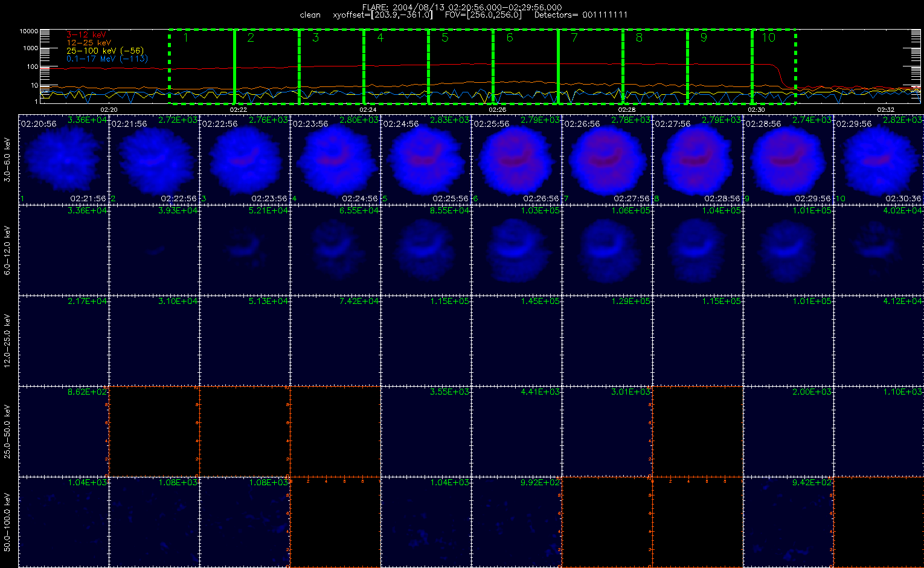This screenshot has height=568, width=924.
Task: Open the 3.0-6.0 keV image starting 02:26:56
Action: (607, 159)
